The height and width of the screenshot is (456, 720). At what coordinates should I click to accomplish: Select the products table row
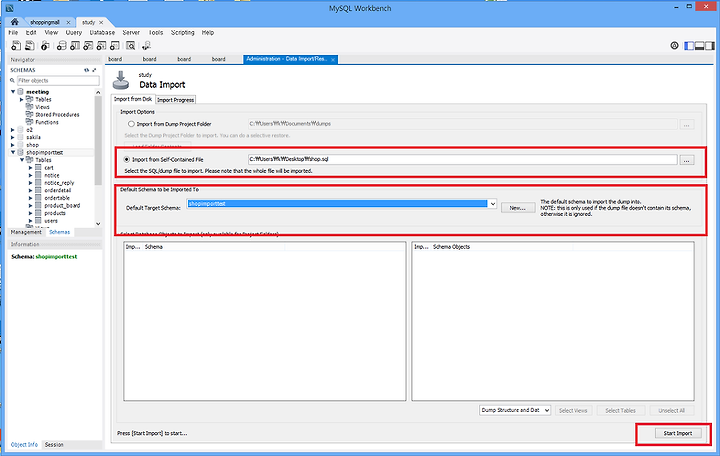coord(55,213)
